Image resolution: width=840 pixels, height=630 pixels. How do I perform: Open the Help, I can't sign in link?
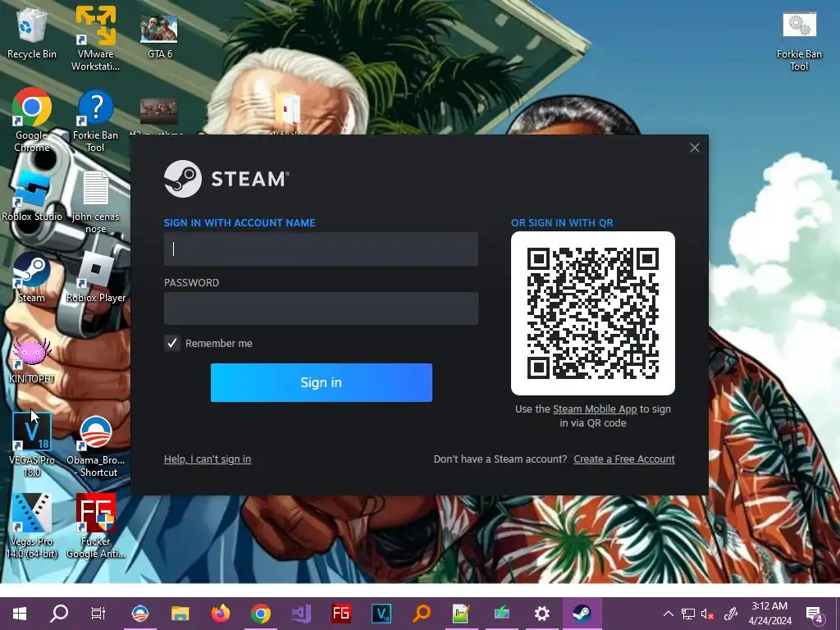(x=208, y=459)
